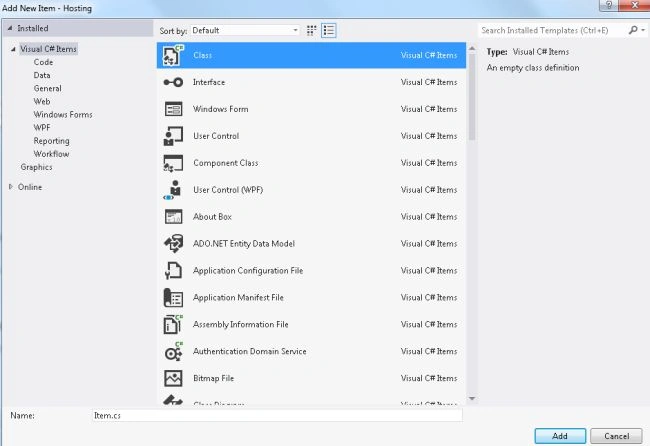The height and width of the screenshot is (446, 650).
Task: Click the User Control template icon
Action: [x=173, y=136]
